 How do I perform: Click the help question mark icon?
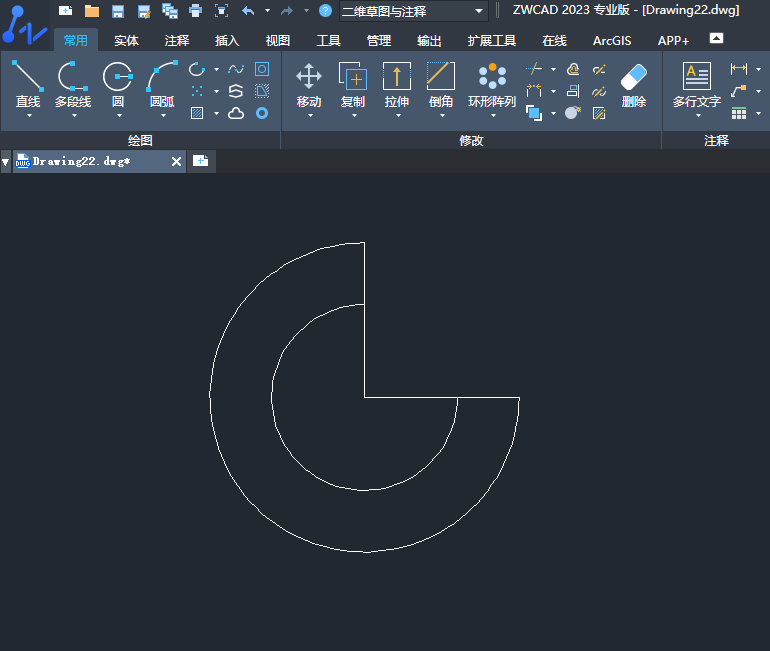pyautogui.click(x=325, y=10)
